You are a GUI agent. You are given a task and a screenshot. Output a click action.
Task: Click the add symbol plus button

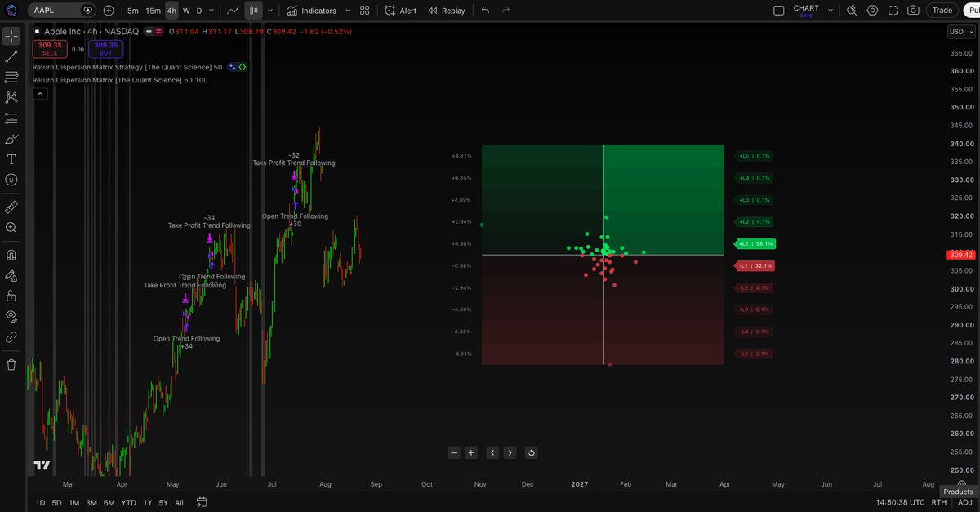109,11
